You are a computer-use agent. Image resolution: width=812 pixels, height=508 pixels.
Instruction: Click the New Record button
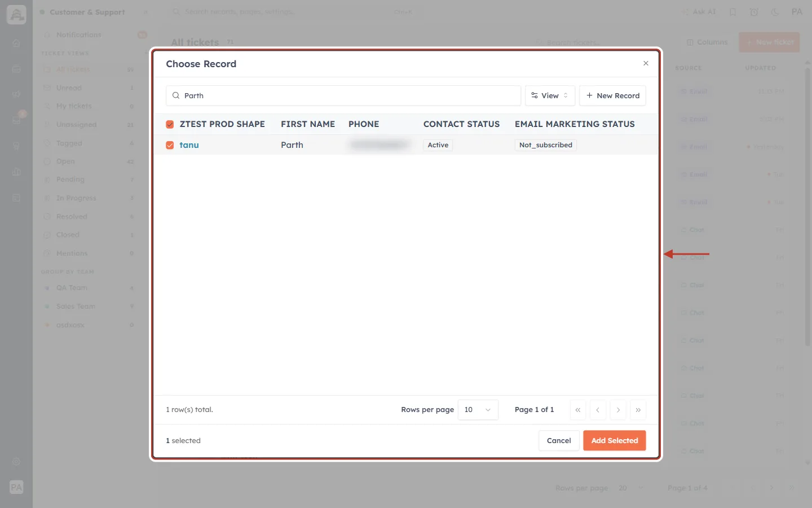[612, 95]
